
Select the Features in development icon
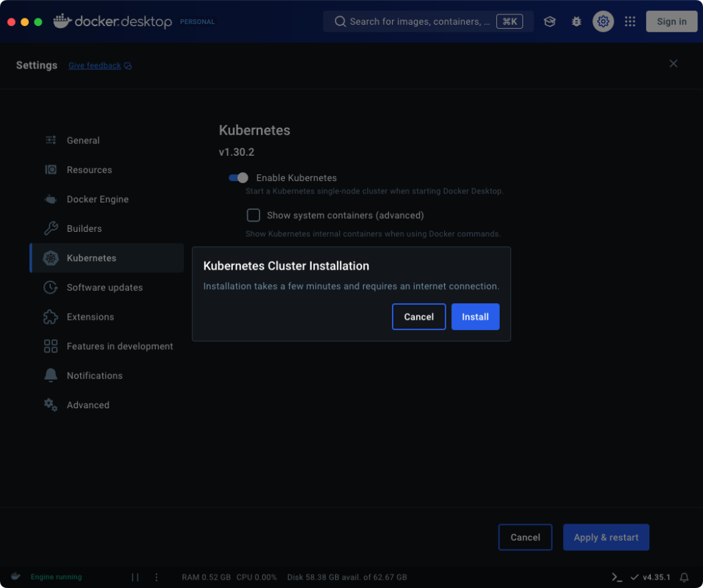pyautogui.click(x=50, y=346)
